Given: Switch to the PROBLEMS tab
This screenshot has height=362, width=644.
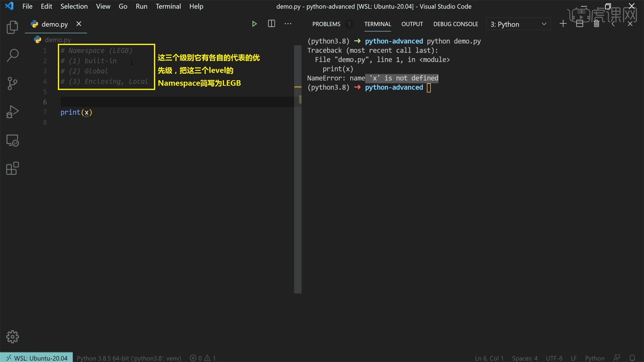Looking at the screenshot, I should [326, 24].
